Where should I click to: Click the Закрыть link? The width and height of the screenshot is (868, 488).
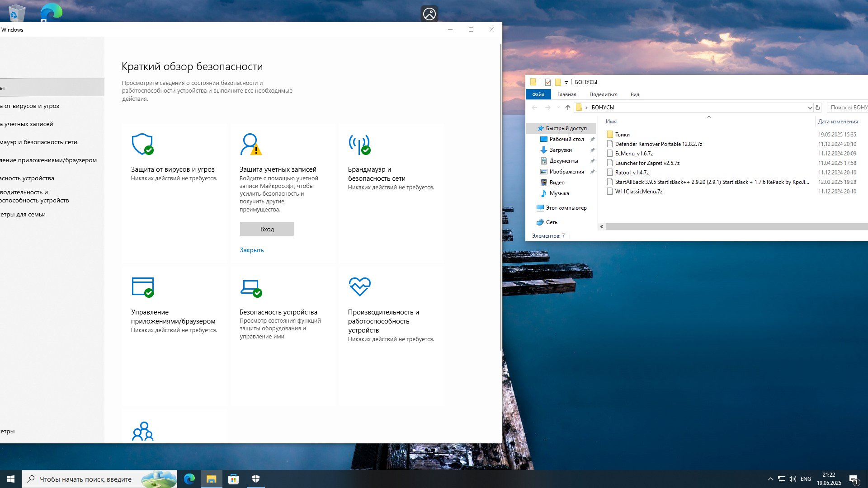[251, 250]
